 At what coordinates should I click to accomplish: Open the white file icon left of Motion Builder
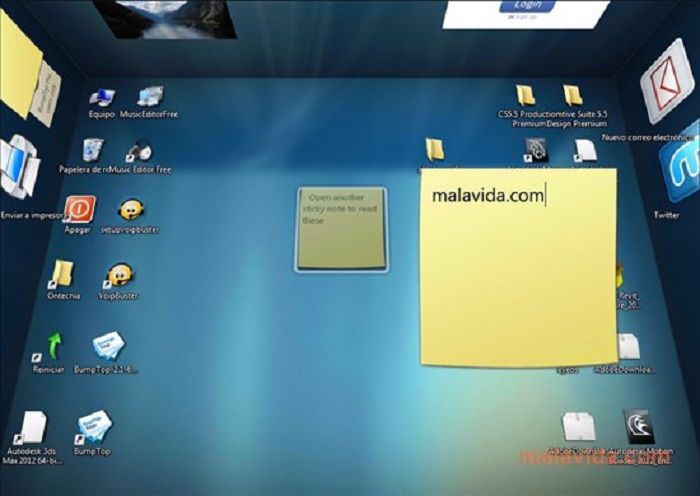tap(579, 427)
